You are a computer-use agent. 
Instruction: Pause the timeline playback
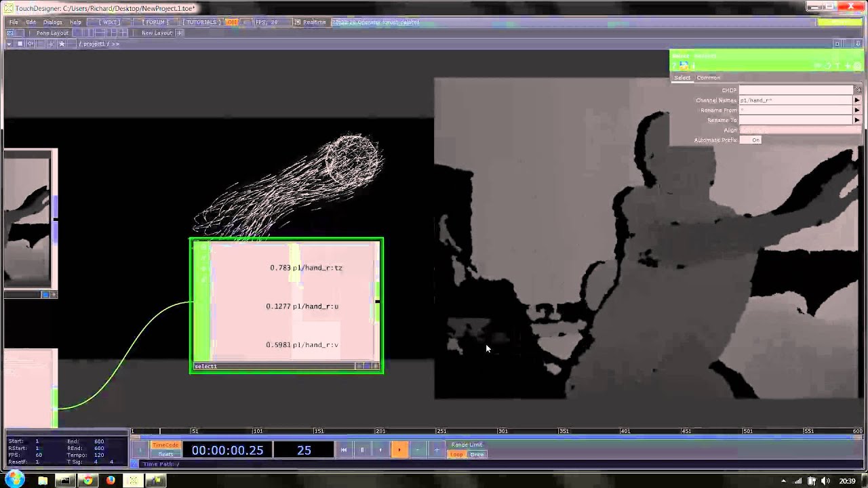[362, 449]
